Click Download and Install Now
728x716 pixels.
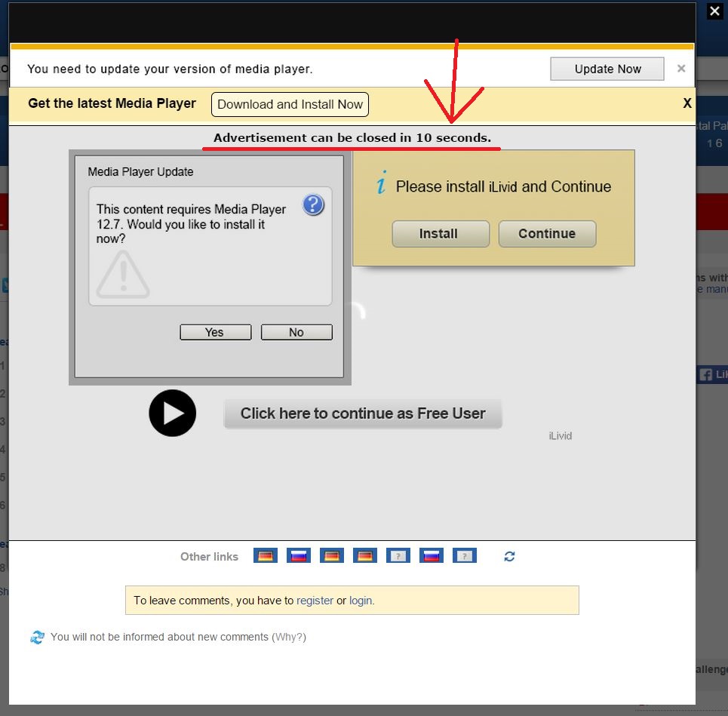coord(290,104)
